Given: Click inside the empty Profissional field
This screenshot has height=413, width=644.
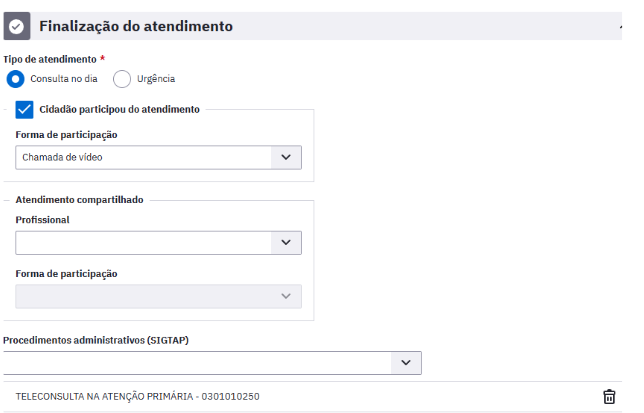Looking at the screenshot, I should 143,243.
